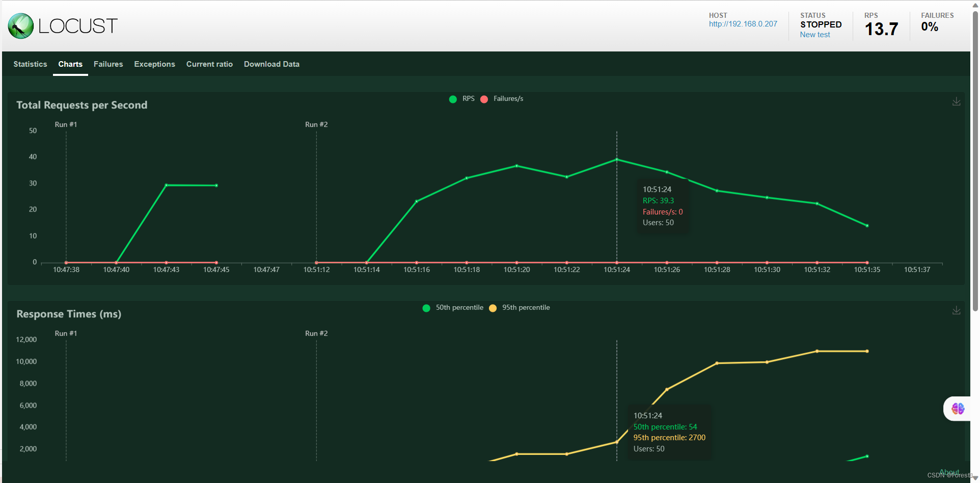Viewport: 980px width, 483px height.
Task: Click the About link at the bottom
Action: click(949, 472)
